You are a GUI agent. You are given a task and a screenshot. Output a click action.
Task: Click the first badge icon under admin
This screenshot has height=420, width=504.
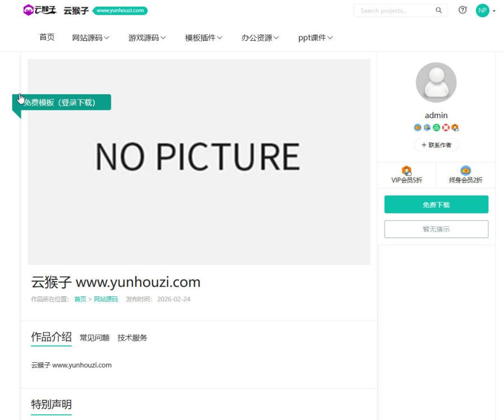417,127
